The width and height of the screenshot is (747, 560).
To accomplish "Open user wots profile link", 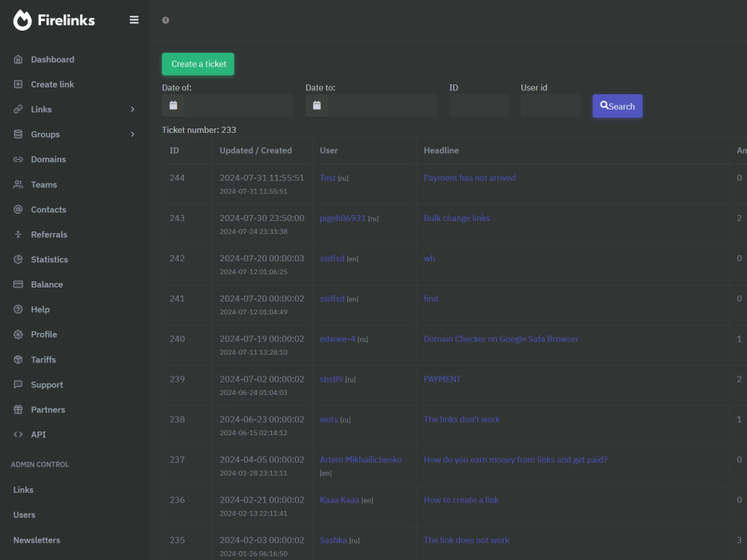I will [x=329, y=420].
